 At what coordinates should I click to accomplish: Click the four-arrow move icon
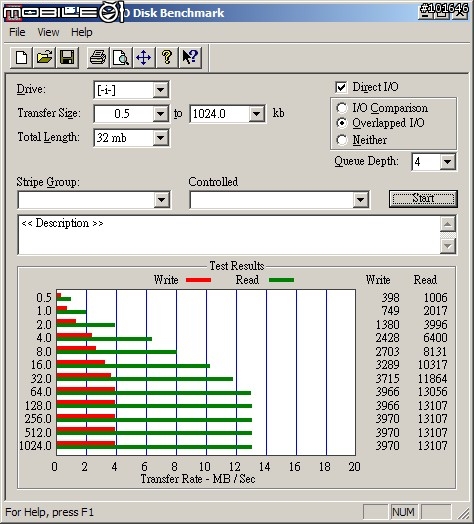[x=143, y=57]
